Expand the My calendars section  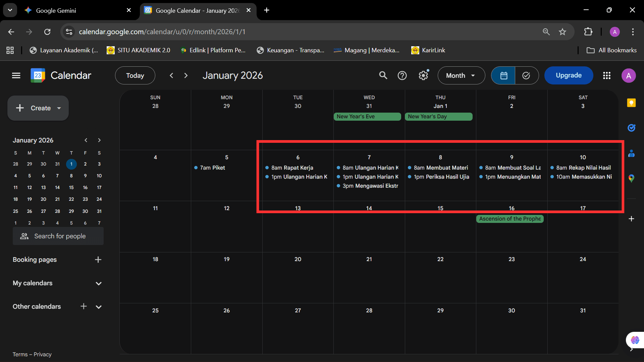[x=99, y=284]
